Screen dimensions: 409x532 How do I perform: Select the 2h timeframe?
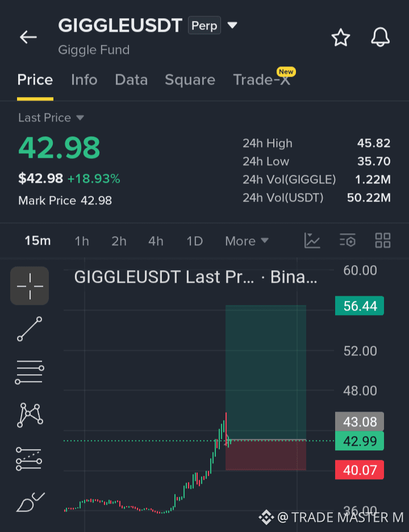tap(119, 241)
